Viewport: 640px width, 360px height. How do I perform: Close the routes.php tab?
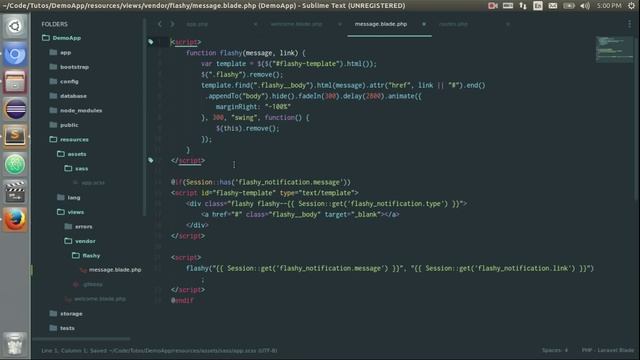pyautogui.click(x=508, y=24)
